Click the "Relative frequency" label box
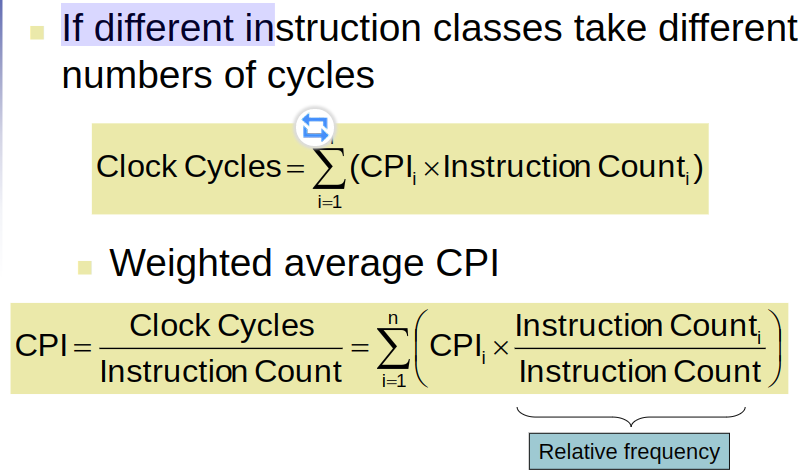 [629, 452]
